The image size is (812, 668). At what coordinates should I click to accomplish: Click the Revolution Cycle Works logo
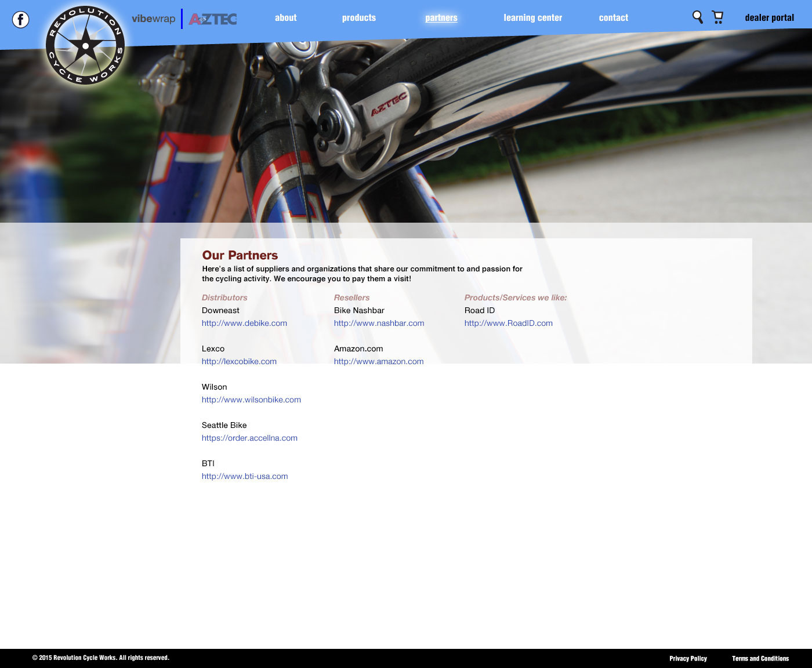[85, 43]
